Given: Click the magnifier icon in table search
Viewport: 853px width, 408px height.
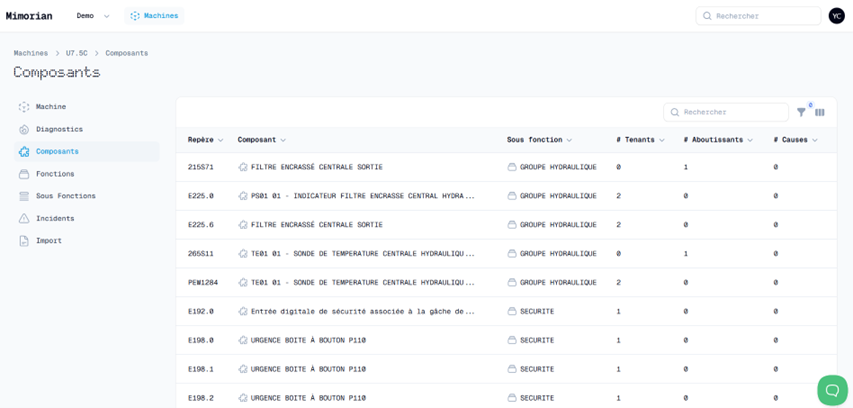Looking at the screenshot, I should point(675,112).
